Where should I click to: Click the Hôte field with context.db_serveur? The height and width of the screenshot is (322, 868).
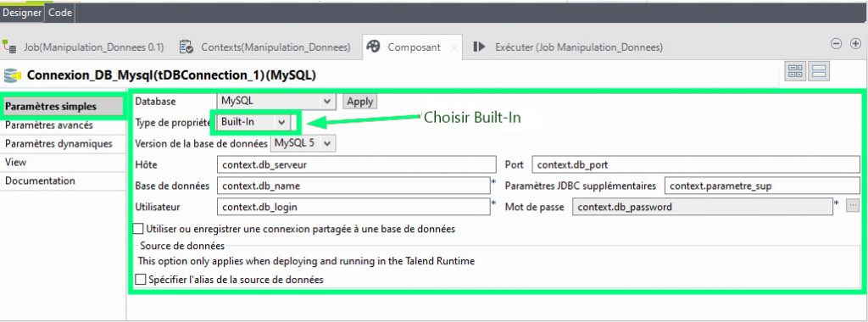point(357,165)
